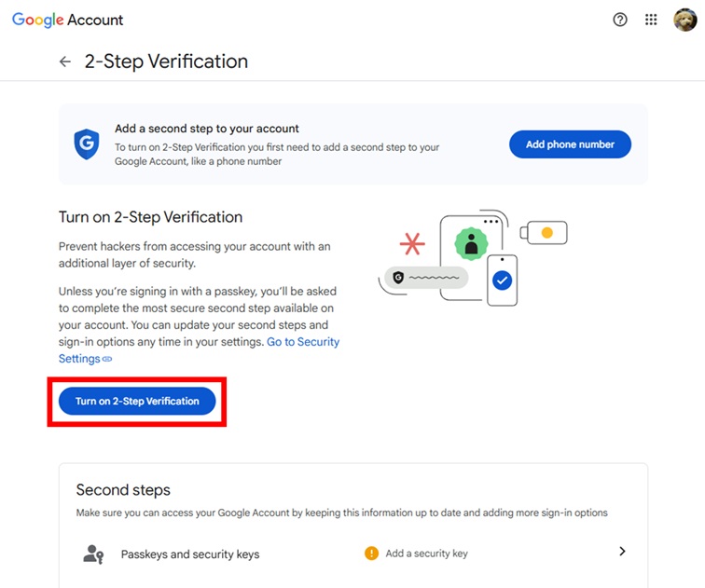The width and height of the screenshot is (705, 588).
Task: Click the Google Account logo
Action: point(67,20)
